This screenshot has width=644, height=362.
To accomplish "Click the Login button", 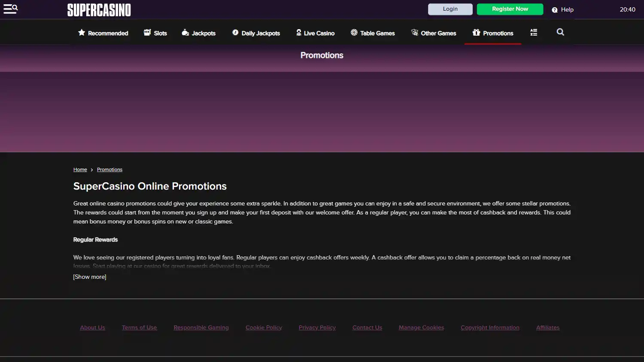I will [450, 9].
